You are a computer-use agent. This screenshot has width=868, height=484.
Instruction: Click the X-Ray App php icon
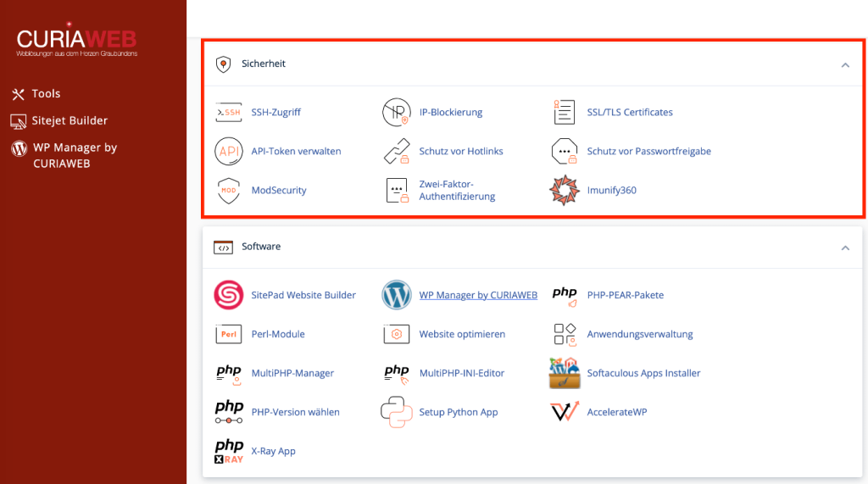(x=229, y=451)
